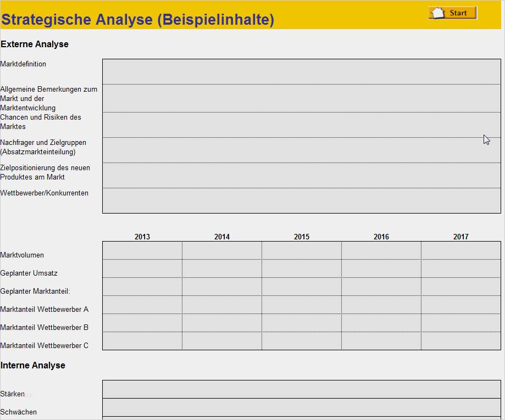Select Geplanter Marktanteil cell for 2013
This screenshot has width=505, height=420.
(142, 287)
